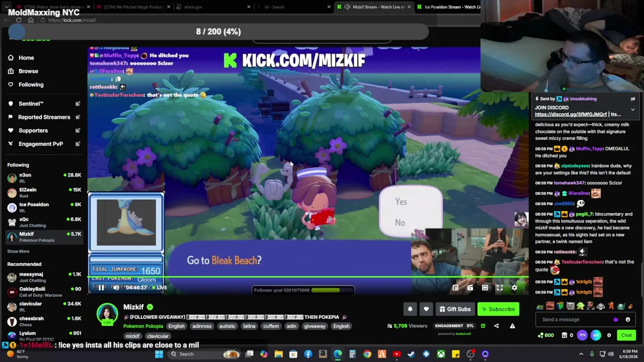Open the emote picker smiley icon
Screen dimensions: 644x362
tap(627, 319)
